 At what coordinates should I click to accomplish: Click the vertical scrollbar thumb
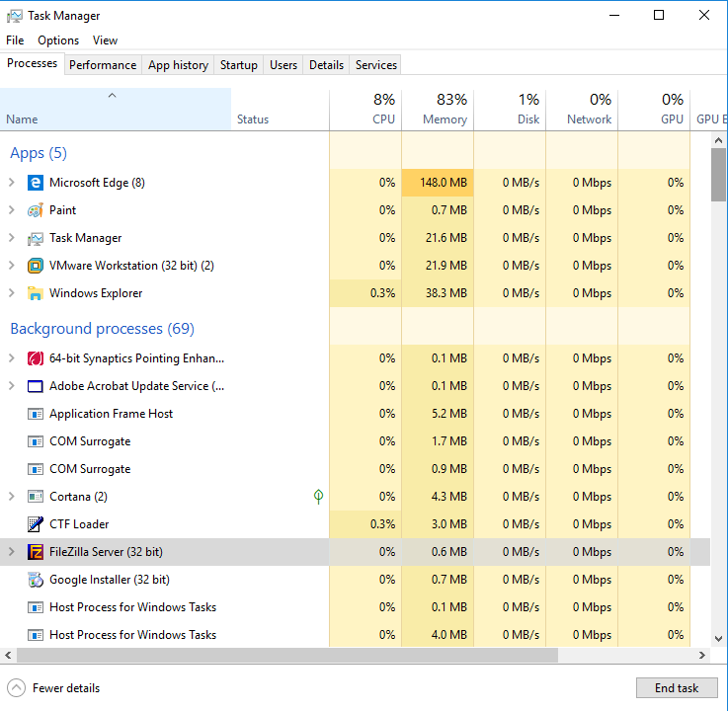point(718,175)
